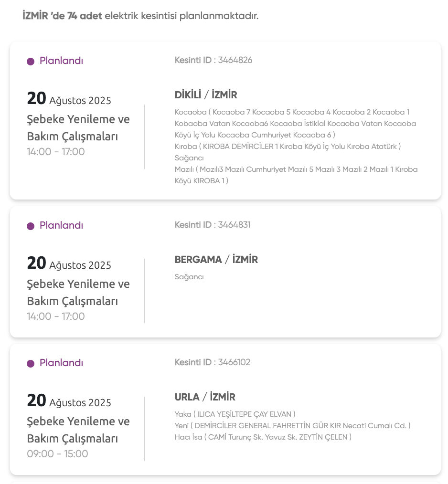The height and width of the screenshot is (484, 448).
Task: Click the 09:00 - 15:00 time on Urla card
Action: pyautogui.click(x=57, y=454)
